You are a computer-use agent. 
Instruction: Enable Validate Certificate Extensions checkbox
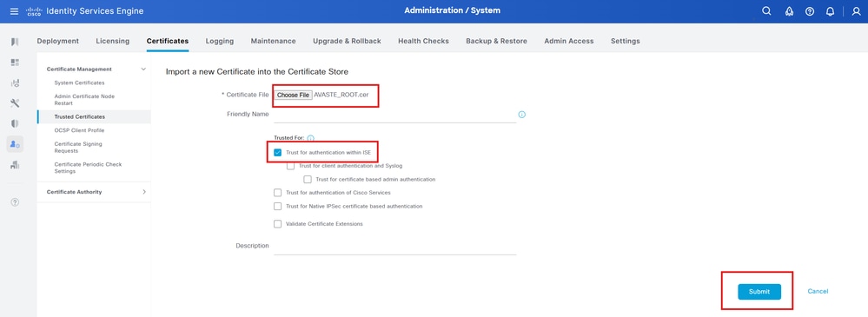(x=278, y=224)
